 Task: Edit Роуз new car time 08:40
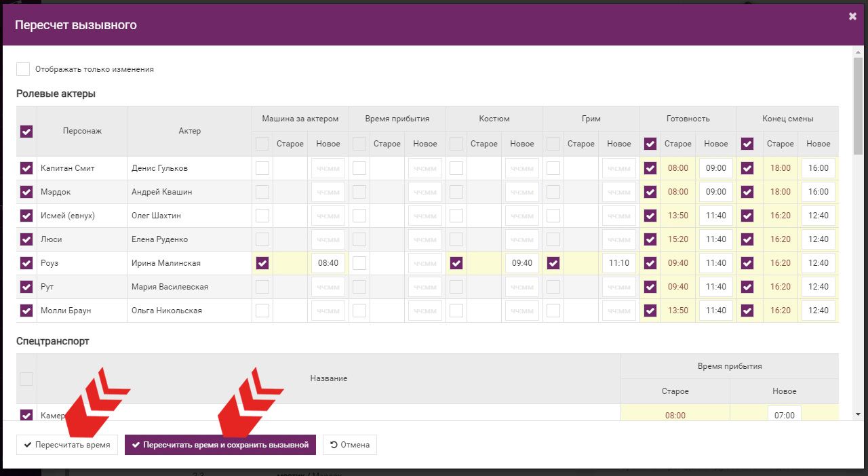pyautogui.click(x=328, y=263)
